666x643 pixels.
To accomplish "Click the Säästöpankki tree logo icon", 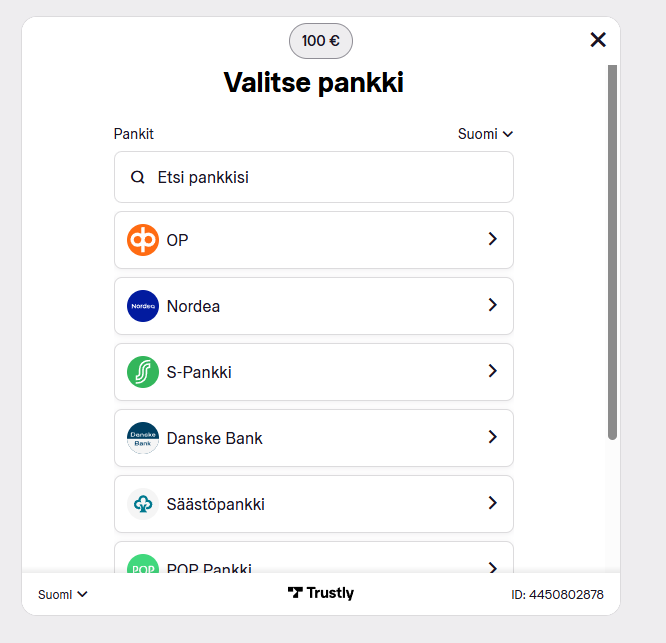I will click(x=143, y=504).
